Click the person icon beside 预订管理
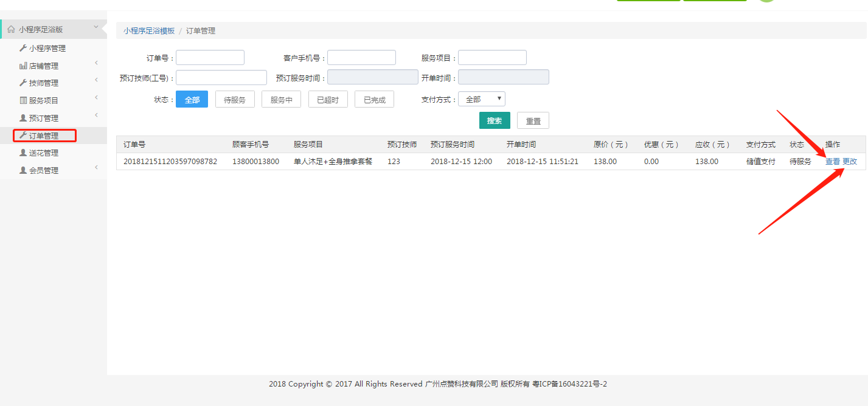The image size is (868, 406). pos(23,118)
